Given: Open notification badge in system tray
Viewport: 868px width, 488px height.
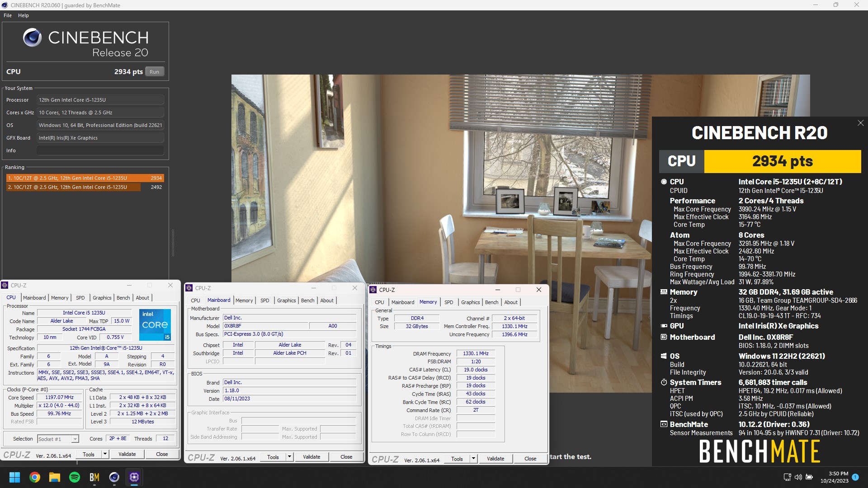Looking at the screenshot, I should pos(855,477).
